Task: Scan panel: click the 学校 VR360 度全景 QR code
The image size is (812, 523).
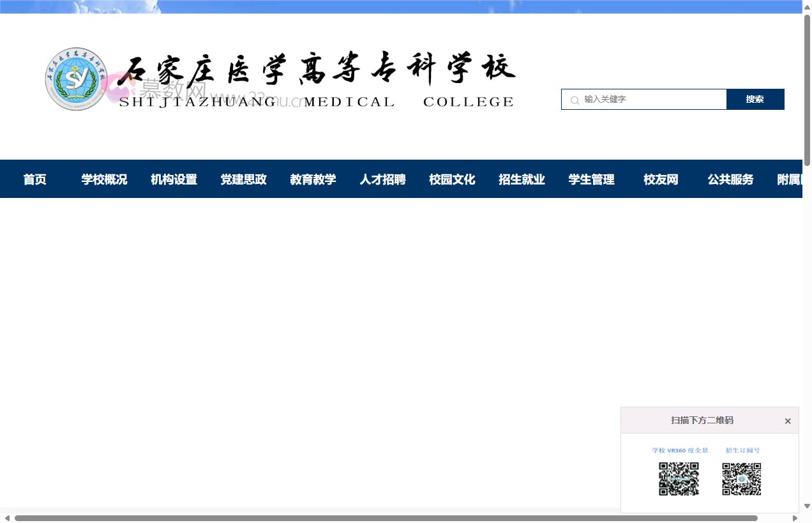Action: pos(679,479)
